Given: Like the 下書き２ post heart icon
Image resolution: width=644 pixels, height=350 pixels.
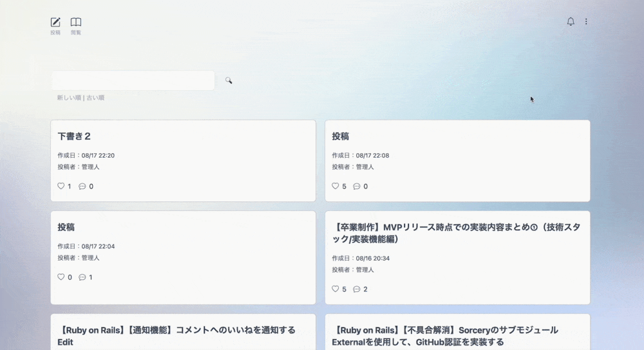Looking at the screenshot, I should (x=61, y=186).
